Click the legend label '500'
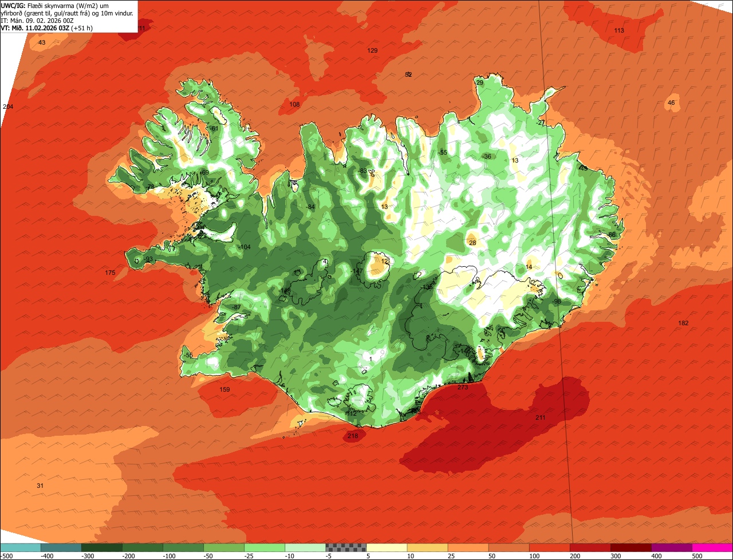733x560 pixels. point(697,556)
